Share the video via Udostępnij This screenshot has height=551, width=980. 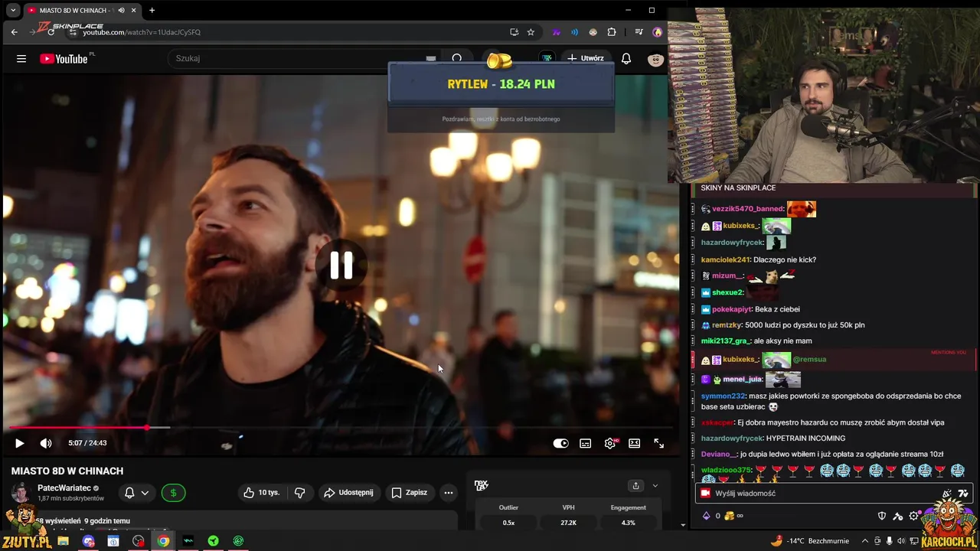[348, 493]
